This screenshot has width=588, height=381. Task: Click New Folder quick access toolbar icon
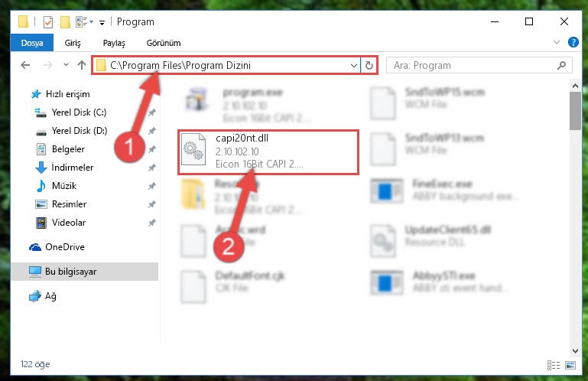[65, 22]
